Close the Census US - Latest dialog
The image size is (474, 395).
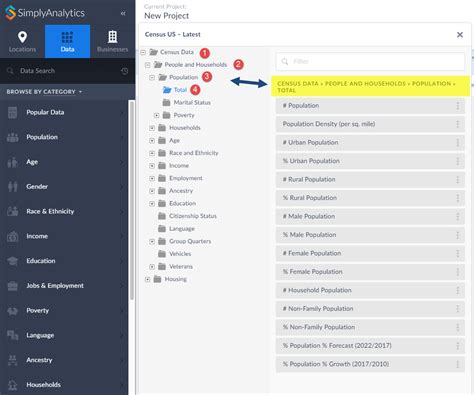click(460, 35)
